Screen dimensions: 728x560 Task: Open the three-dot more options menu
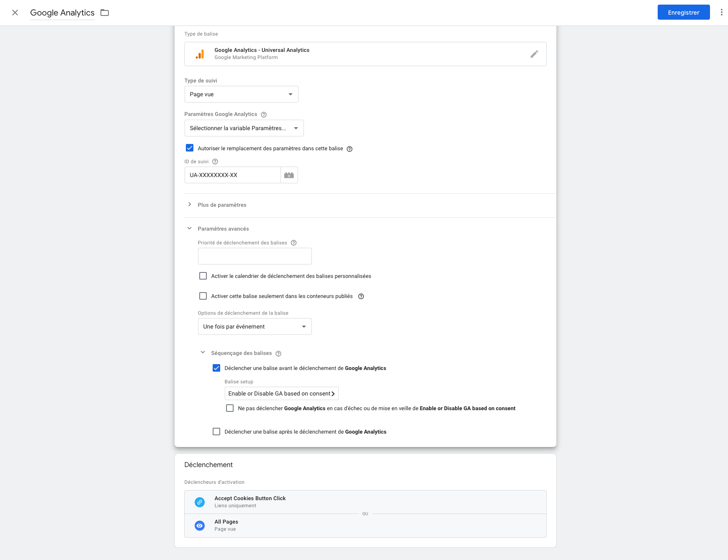tap(721, 13)
